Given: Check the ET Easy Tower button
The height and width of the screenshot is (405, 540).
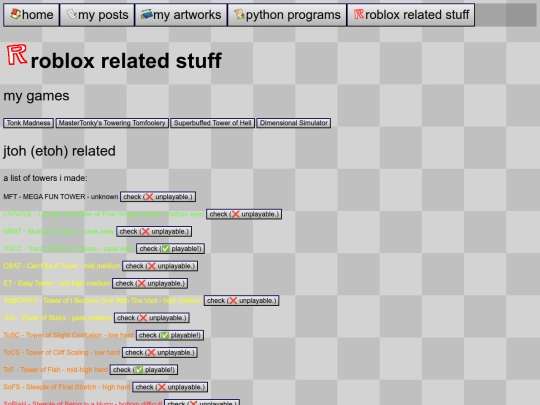Looking at the screenshot, I should pos(150,283).
